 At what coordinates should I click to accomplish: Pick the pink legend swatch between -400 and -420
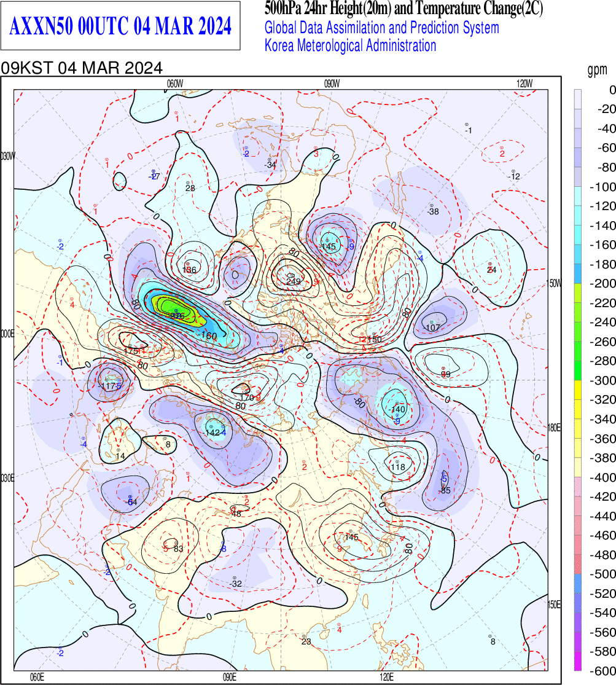[x=577, y=487]
